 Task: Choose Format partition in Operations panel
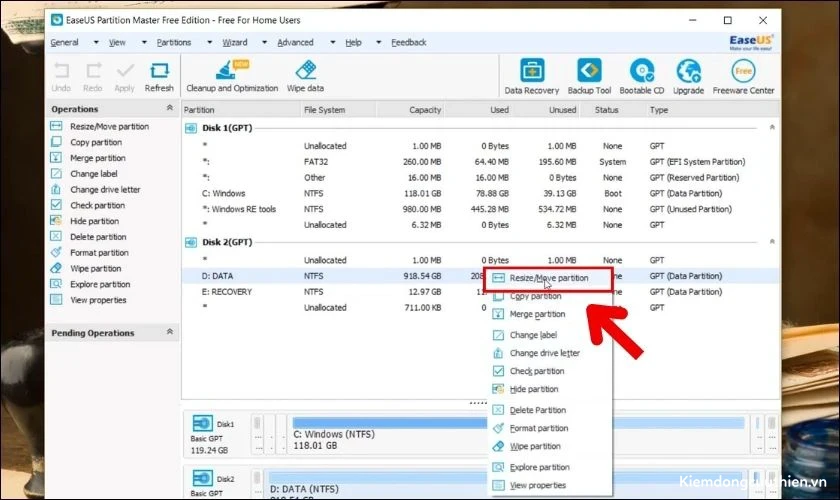click(x=99, y=253)
